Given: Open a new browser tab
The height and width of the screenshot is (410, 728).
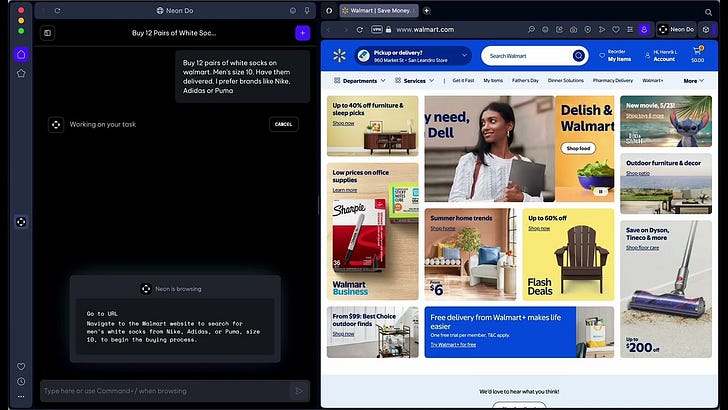Looking at the screenshot, I should point(426,11).
